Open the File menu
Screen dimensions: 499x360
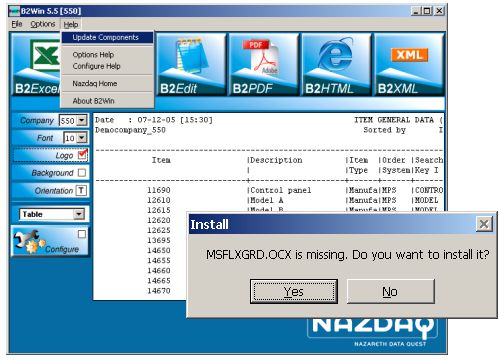click(x=17, y=24)
